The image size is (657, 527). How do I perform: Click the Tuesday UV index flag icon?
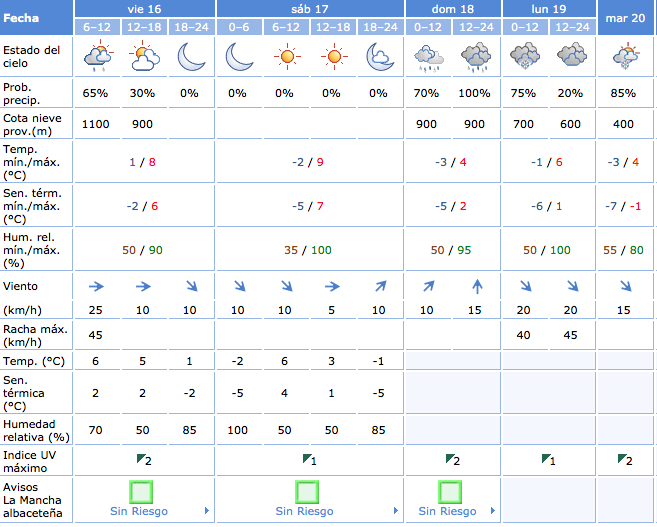pyautogui.click(x=625, y=459)
